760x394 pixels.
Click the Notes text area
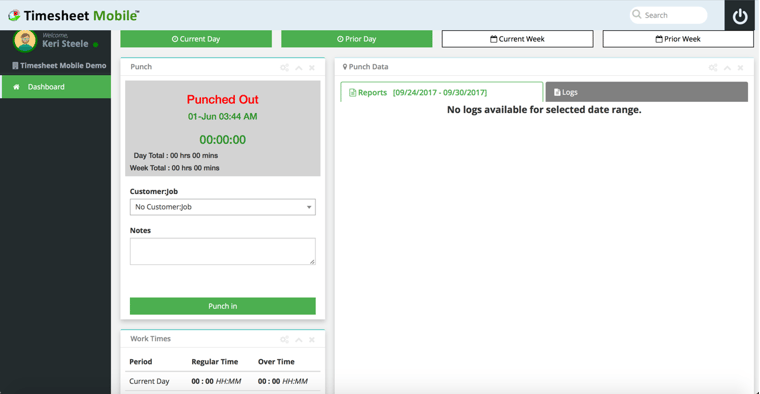point(222,251)
